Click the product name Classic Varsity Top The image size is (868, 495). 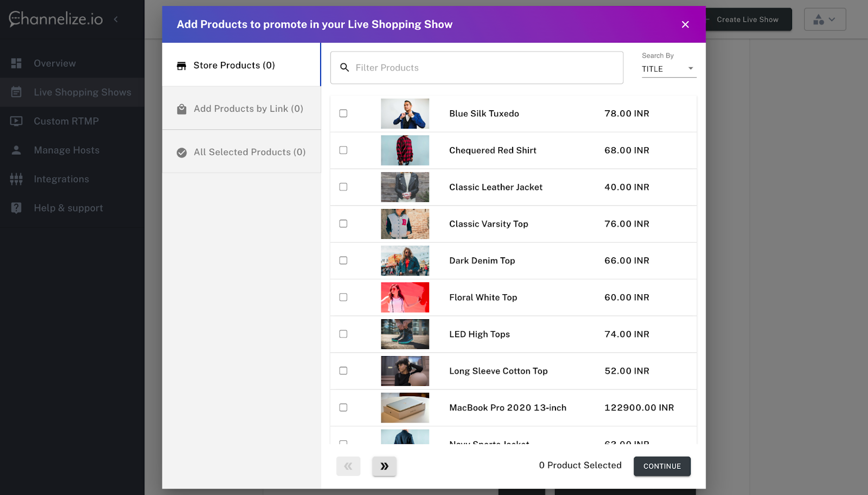pyautogui.click(x=488, y=224)
